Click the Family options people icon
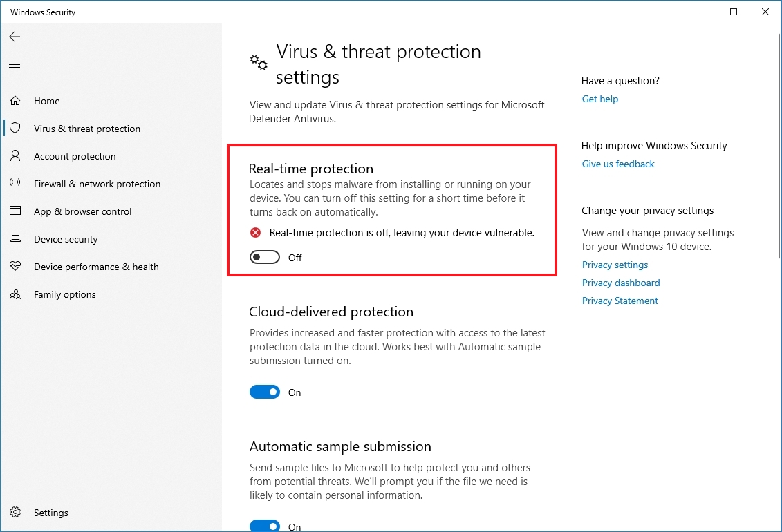 coord(15,294)
